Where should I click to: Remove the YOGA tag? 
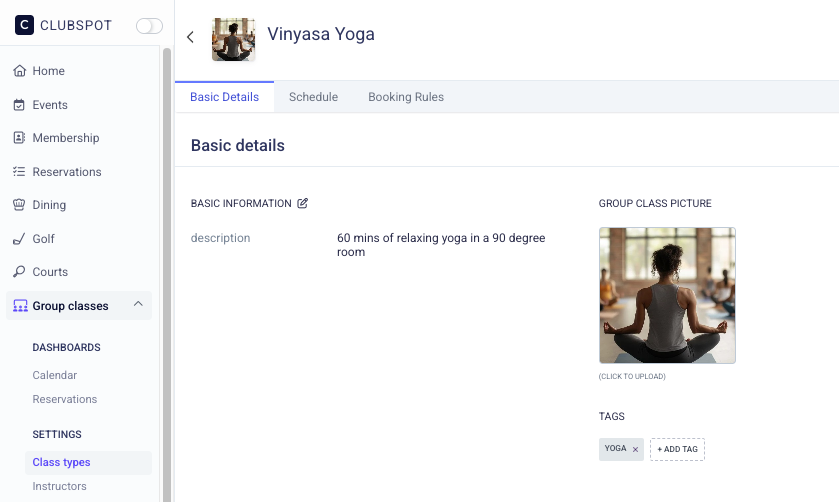pos(635,449)
